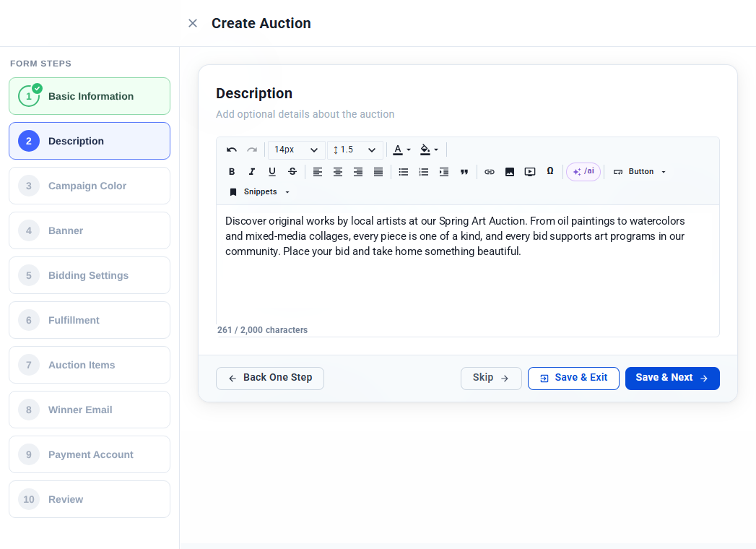Viewport: 756px width, 549px height.
Task: Align text right
Action: coord(357,172)
